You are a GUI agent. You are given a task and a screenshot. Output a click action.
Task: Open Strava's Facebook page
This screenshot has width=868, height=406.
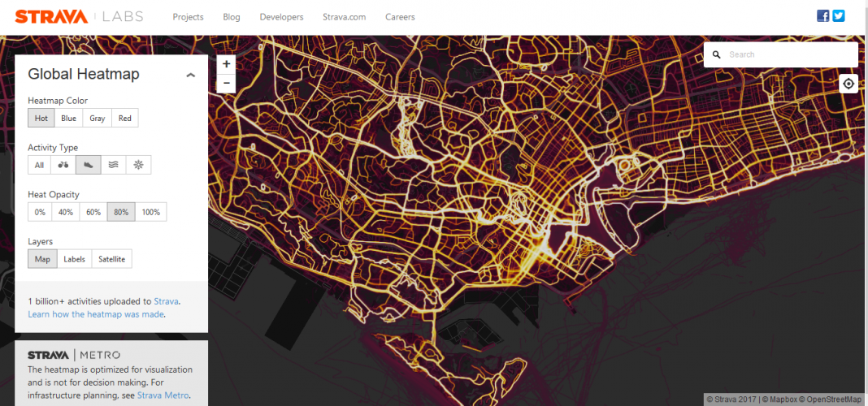point(823,16)
